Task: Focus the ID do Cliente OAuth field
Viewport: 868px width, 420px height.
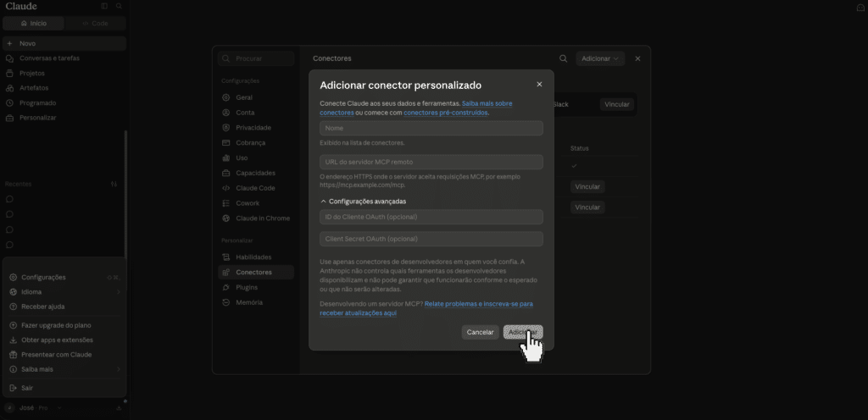Action: pyautogui.click(x=431, y=217)
